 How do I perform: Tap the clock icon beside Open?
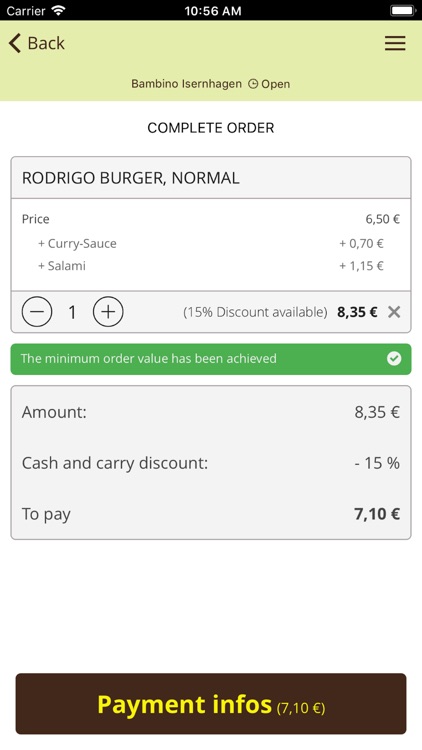[x=253, y=84]
